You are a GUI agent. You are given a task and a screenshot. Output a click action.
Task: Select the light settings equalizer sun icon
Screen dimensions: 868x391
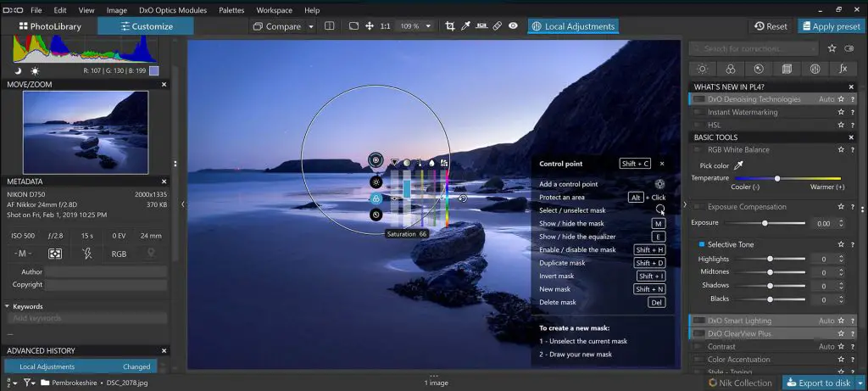pos(376,182)
